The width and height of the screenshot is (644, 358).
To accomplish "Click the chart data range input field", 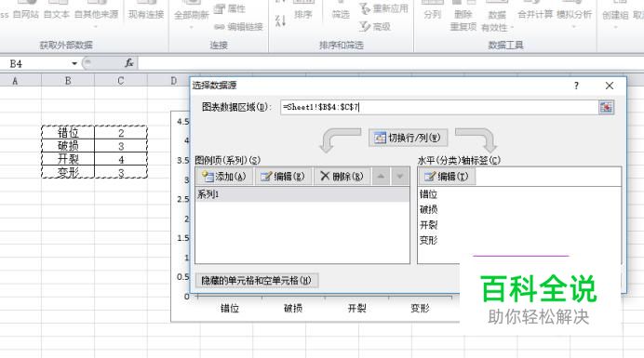I will (439, 107).
